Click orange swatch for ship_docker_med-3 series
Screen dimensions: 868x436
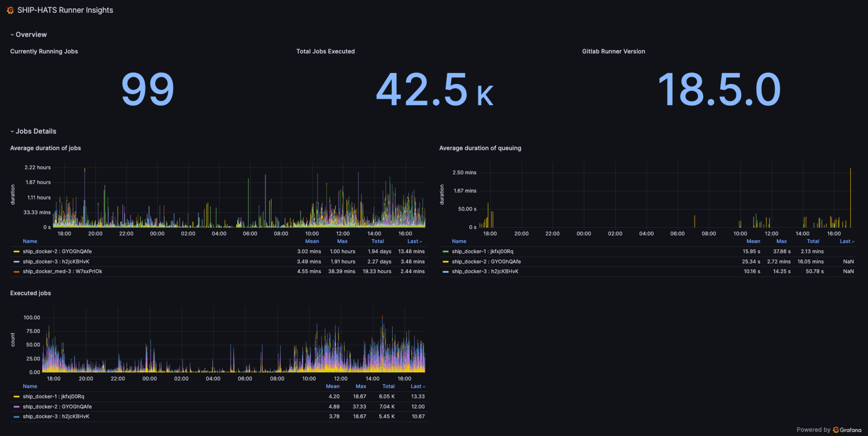point(17,272)
